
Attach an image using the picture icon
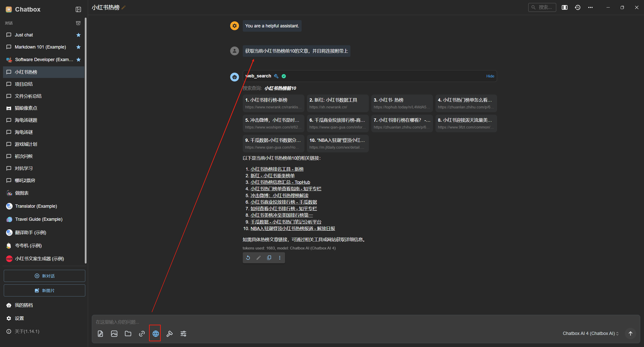(x=114, y=334)
